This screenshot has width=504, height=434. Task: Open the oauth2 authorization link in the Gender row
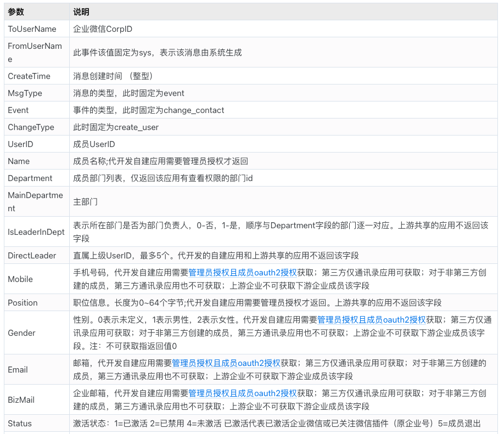371,320
